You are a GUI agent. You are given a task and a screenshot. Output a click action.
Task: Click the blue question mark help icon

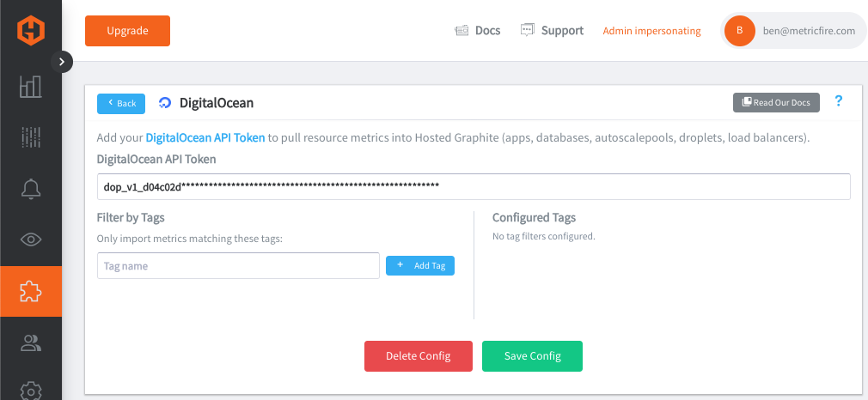click(x=839, y=101)
